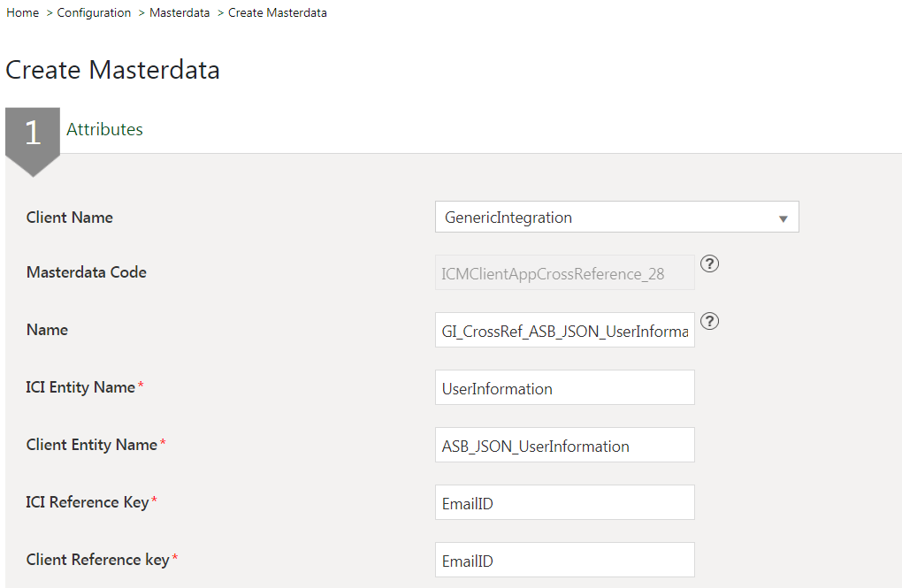902x588 pixels.
Task: Click the 'Client Name' label text
Action: point(70,218)
